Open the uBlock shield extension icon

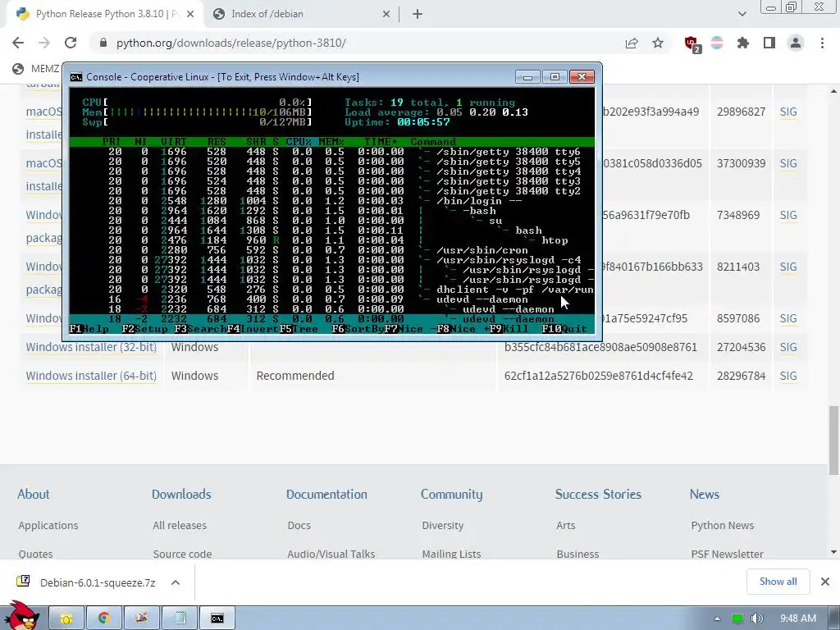pos(692,43)
